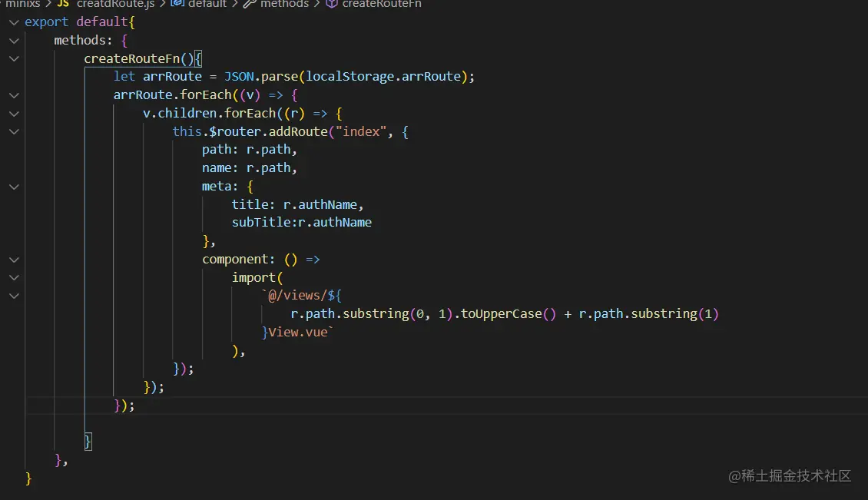Click the highlighted closing brace of createRouteFn
This screenshot has height=500, width=868.
(x=88, y=442)
